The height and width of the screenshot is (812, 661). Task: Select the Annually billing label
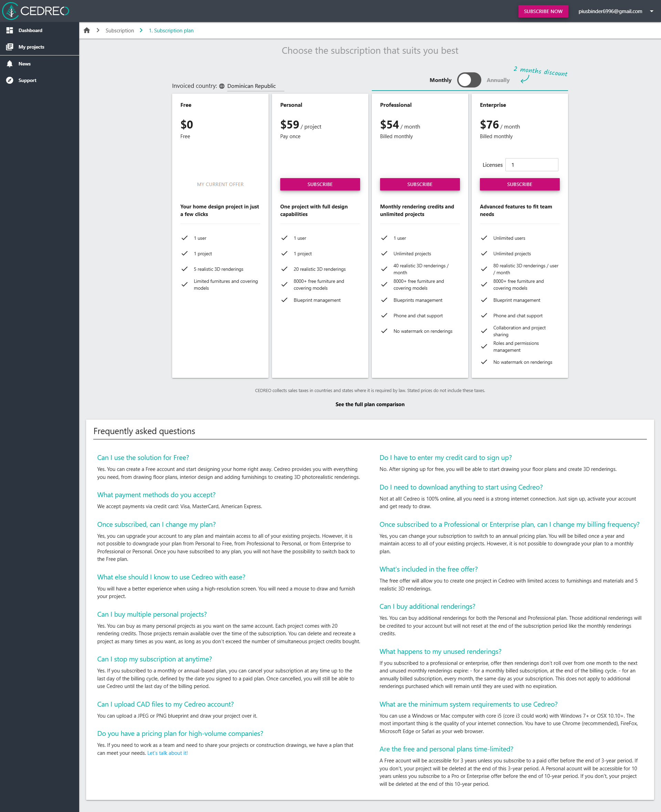498,80
